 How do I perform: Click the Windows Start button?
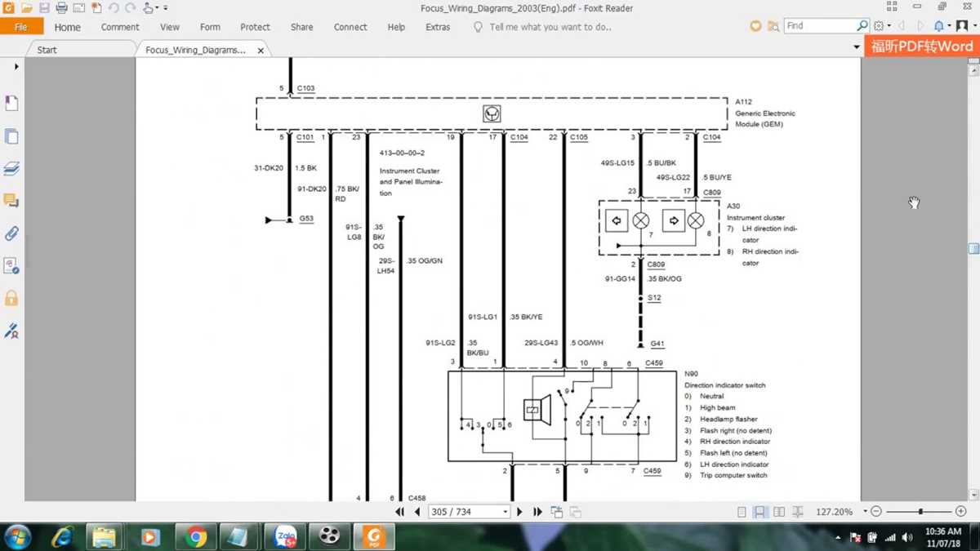17,537
